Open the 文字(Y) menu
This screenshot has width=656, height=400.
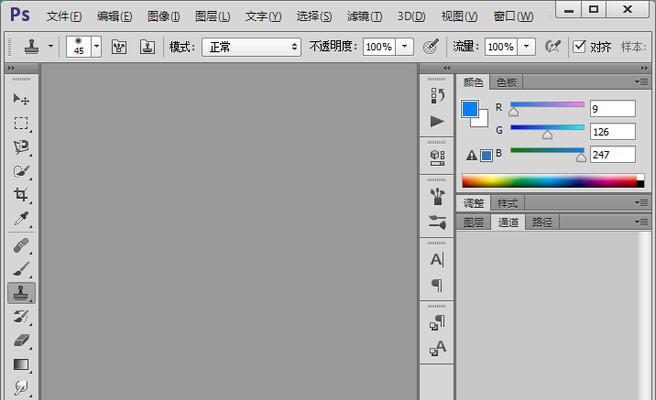(263, 16)
